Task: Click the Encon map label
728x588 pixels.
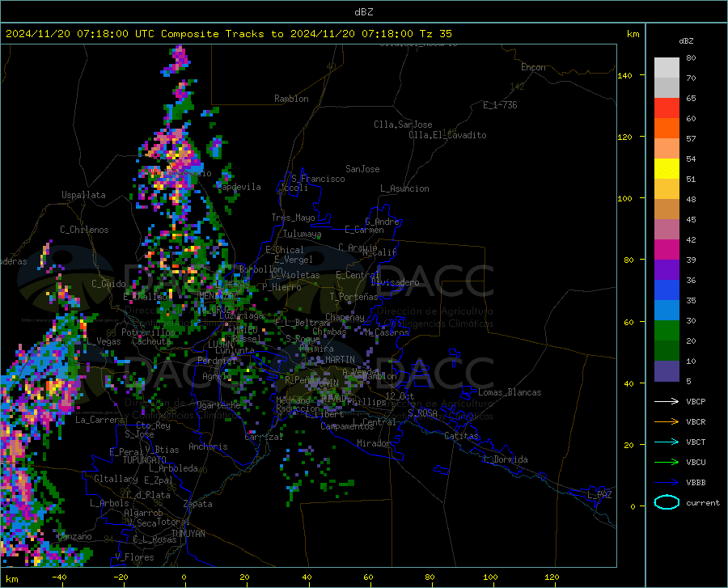Action: pyautogui.click(x=533, y=67)
